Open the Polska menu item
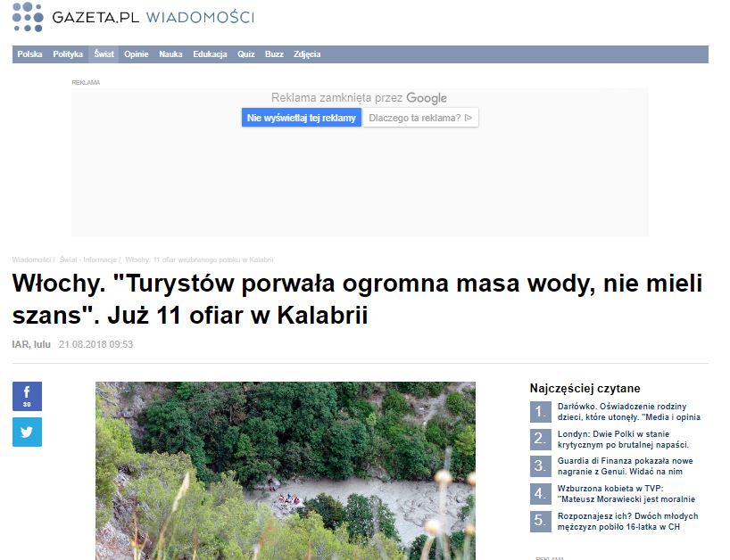Viewport: 730px width, 560px height. [29, 54]
